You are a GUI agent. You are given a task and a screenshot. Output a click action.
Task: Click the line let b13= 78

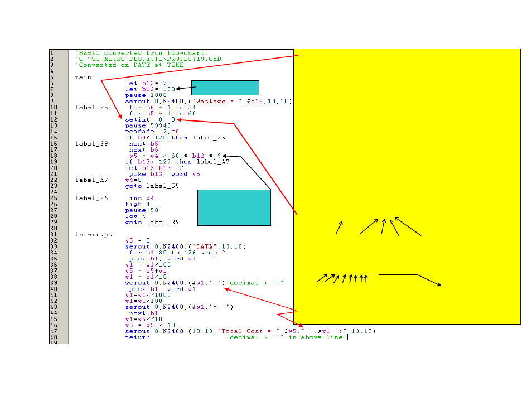pyautogui.click(x=148, y=83)
